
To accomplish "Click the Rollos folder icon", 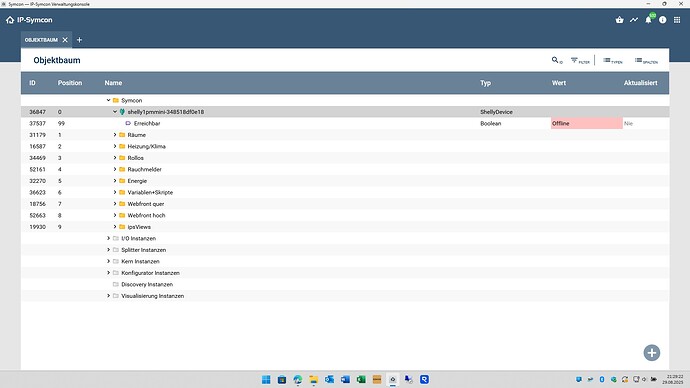I will click(122, 157).
